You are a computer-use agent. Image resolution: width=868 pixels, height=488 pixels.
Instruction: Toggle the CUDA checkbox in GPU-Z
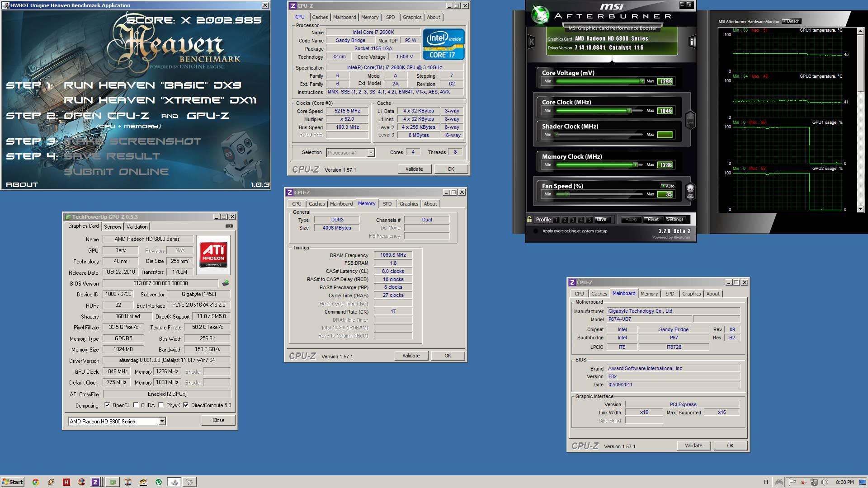coord(136,405)
